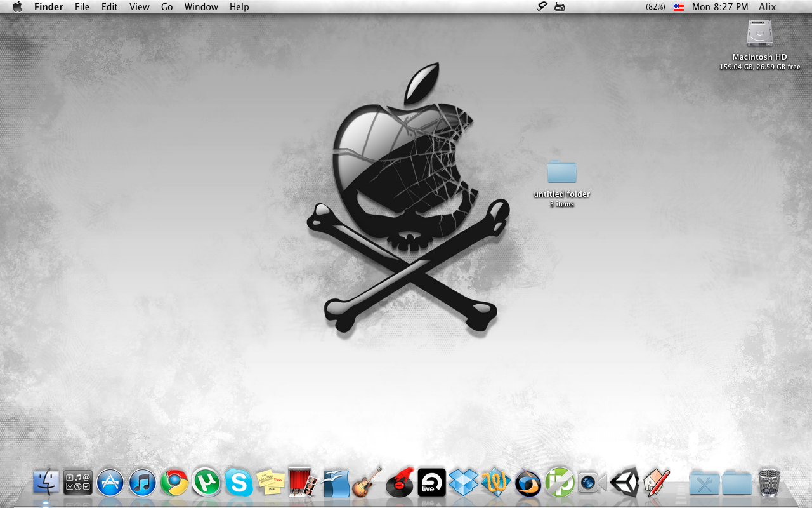This screenshot has width=812, height=508.
Task: Open the Apple menu
Action: point(17,6)
